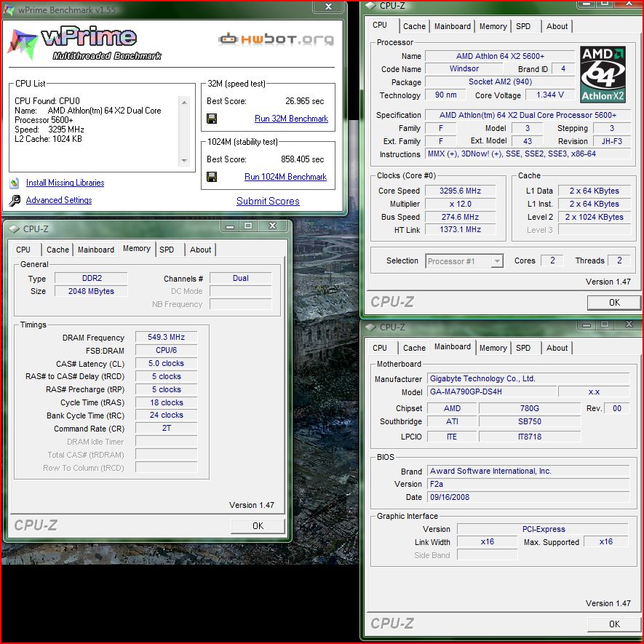Click the HWBOT.org logo
This screenshot has width=644, height=644.
(x=276, y=39)
